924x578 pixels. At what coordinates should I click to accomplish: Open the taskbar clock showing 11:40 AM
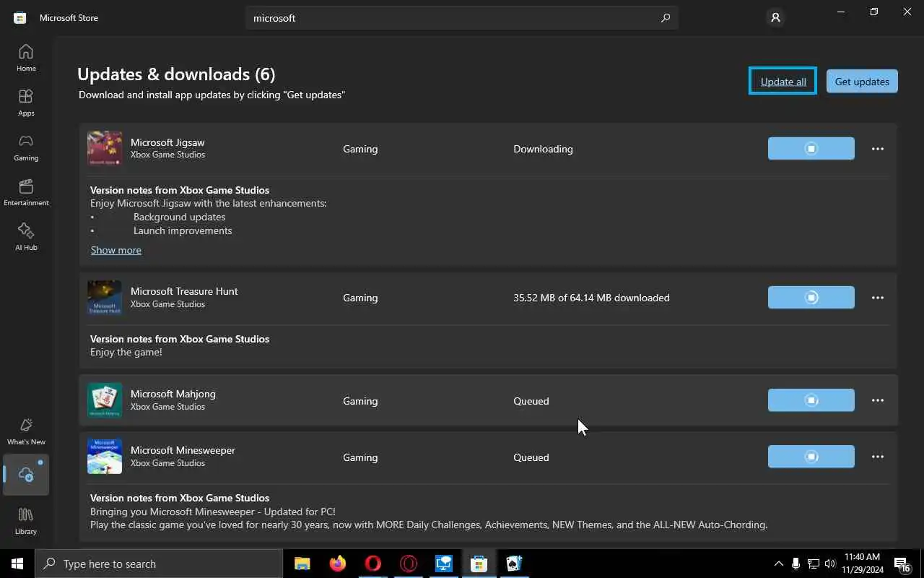(x=862, y=564)
